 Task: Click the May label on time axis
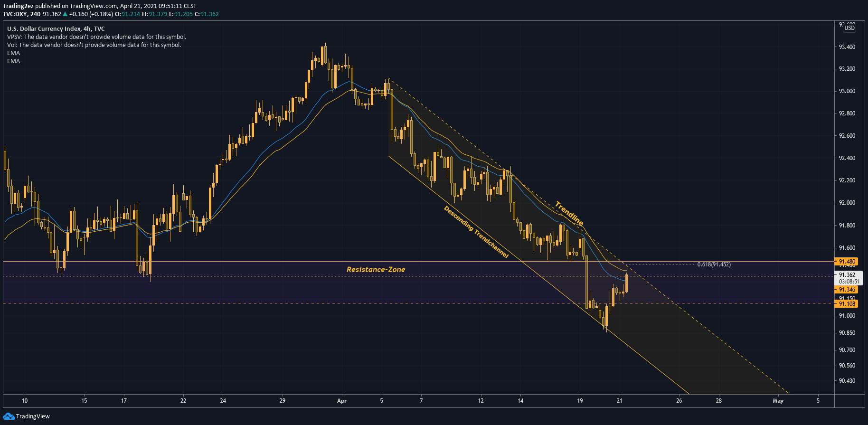778,401
